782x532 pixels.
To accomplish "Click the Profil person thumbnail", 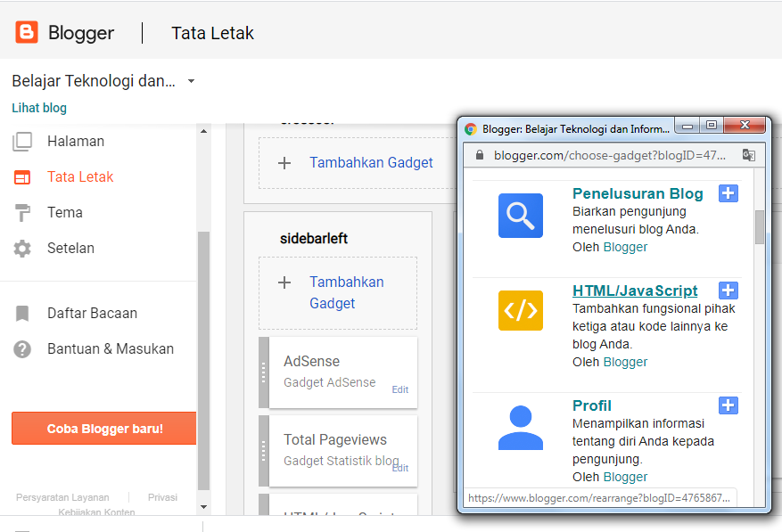I will click(x=520, y=428).
